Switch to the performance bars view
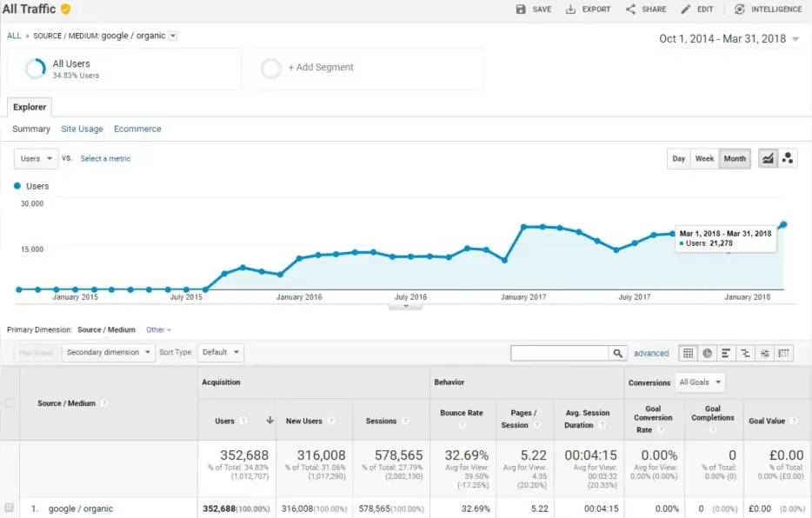812x518 pixels. coord(726,353)
